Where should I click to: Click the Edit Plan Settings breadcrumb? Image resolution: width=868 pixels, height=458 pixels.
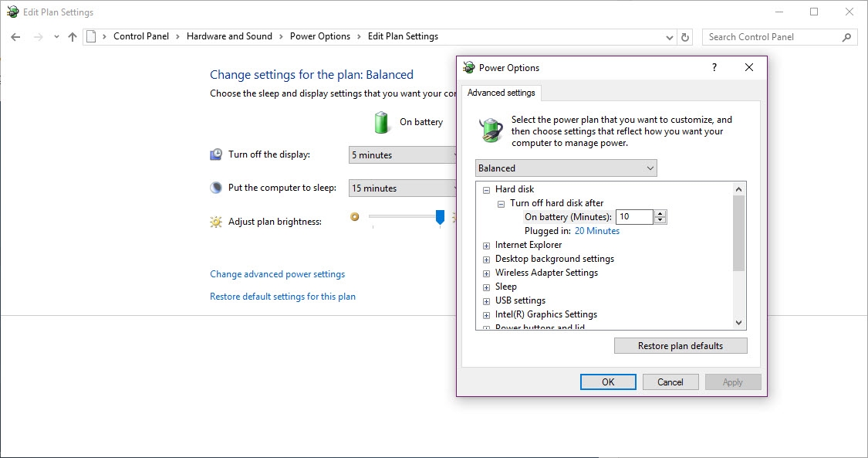point(403,36)
